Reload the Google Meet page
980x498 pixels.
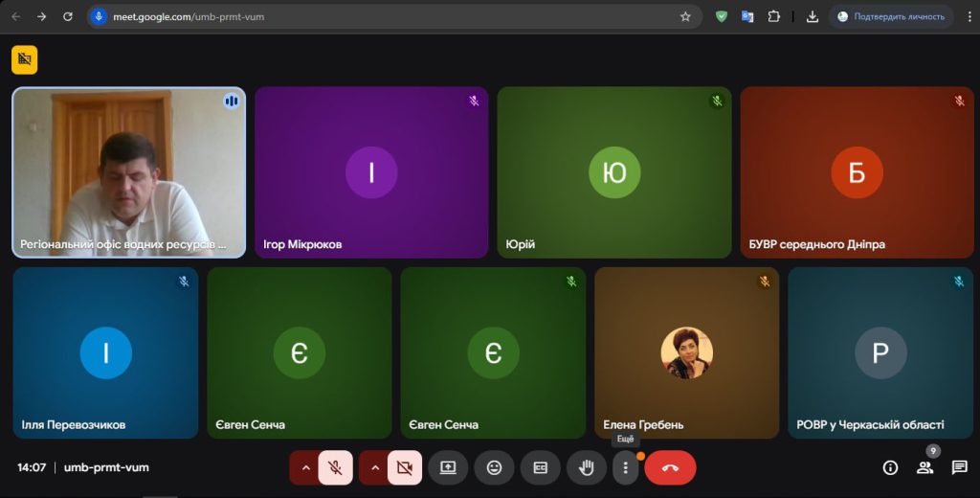click(x=68, y=17)
